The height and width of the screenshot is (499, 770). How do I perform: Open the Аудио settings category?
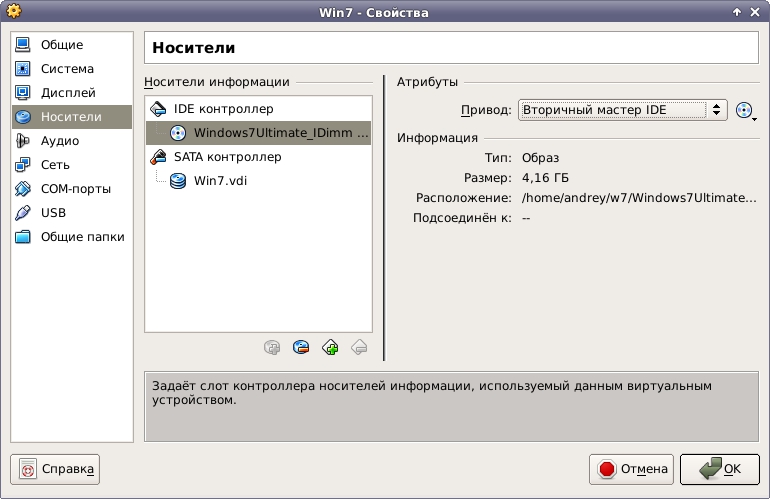tap(72, 141)
